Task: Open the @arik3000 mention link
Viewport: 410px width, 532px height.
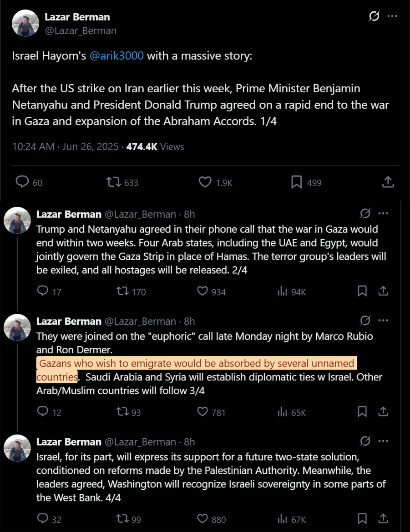Action: pos(116,55)
